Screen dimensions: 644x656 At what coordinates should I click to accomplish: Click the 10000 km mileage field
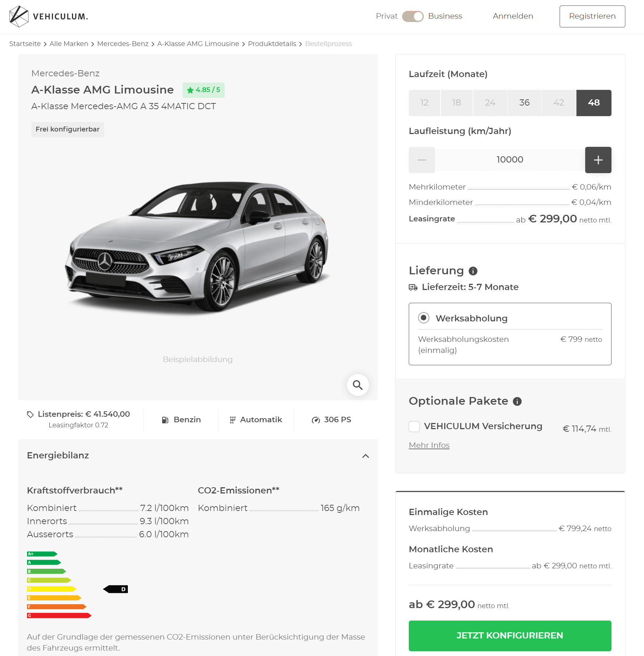click(510, 160)
